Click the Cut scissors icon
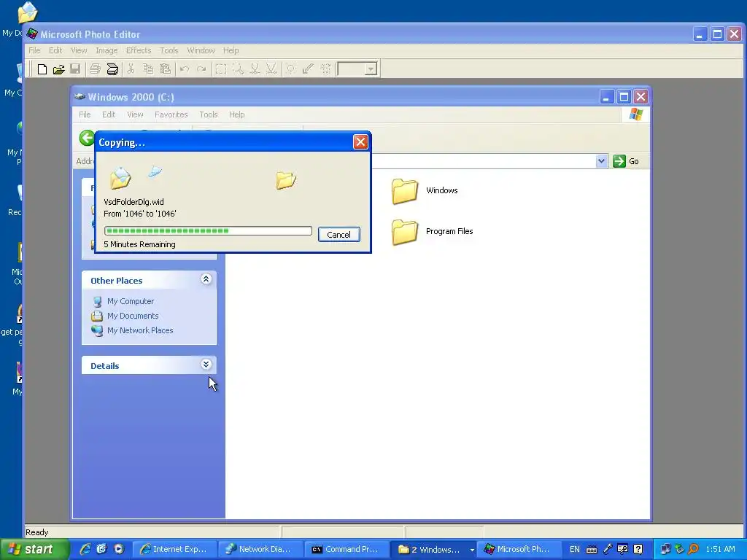 point(131,69)
